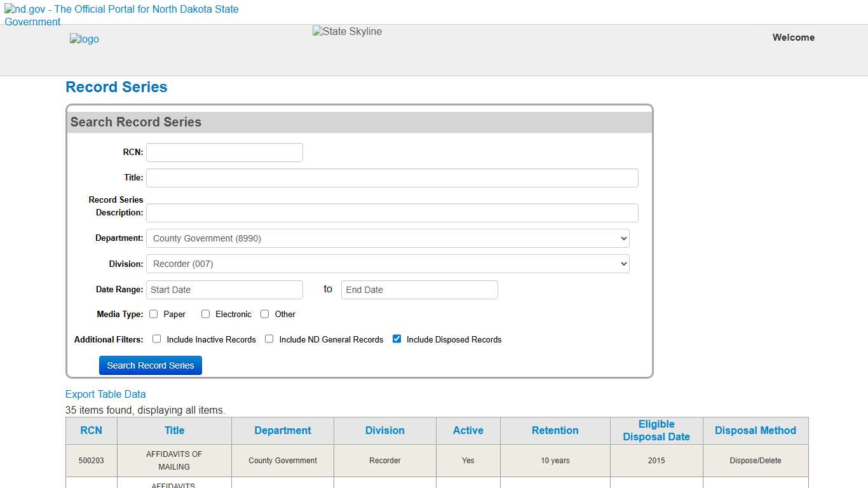Uncheck Include Disposed Records

397,339
